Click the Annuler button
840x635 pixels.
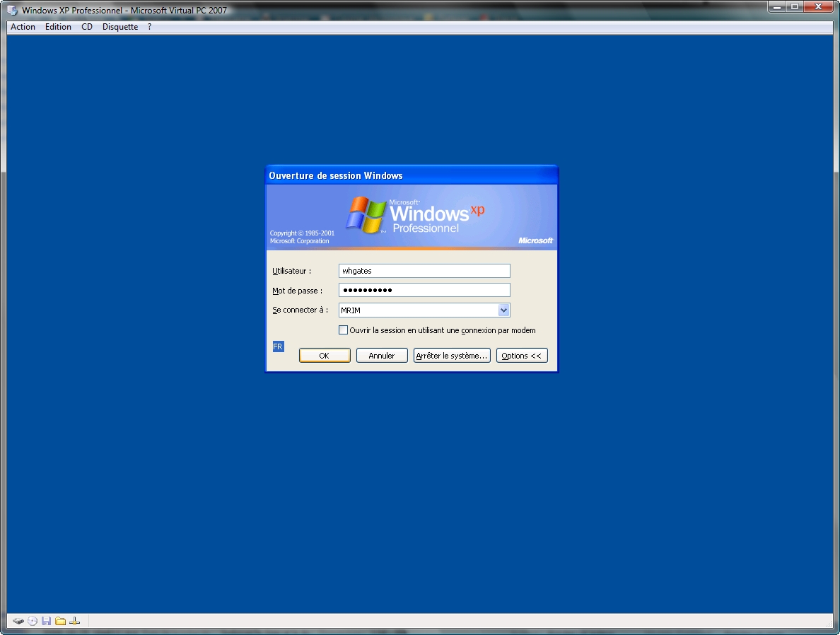tap(382, 356)
